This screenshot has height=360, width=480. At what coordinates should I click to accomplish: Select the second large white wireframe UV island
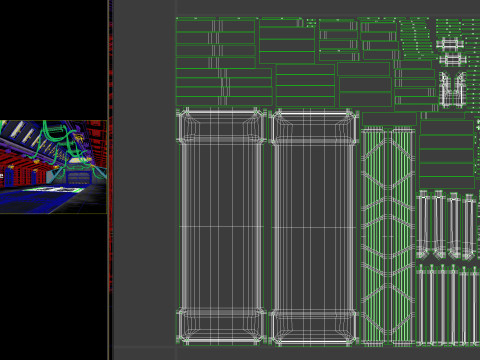click(x=314, y=227)
